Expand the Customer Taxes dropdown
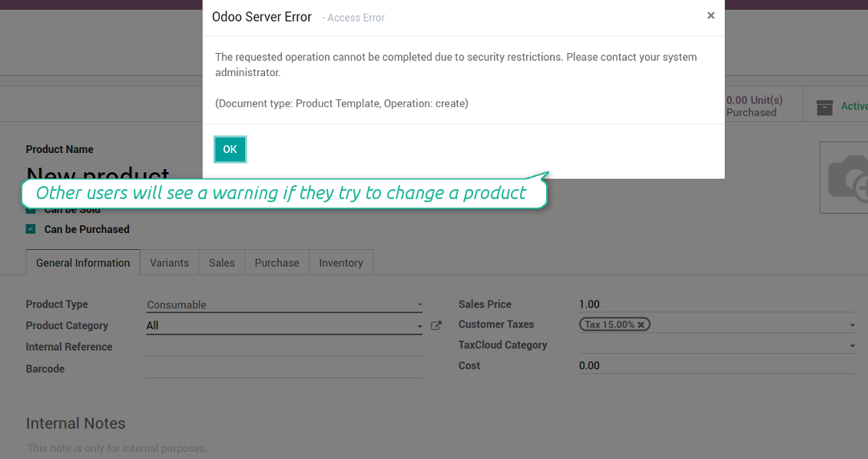The width and height of the screenshot is (868, 459). pyautogui.click(x=852, y=325)
